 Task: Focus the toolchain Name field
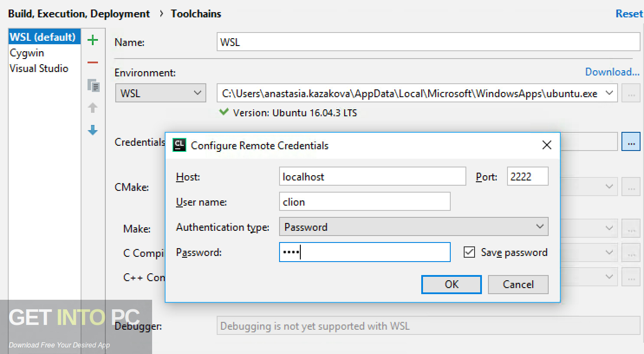pyautogui.click(x=428, y=42)
